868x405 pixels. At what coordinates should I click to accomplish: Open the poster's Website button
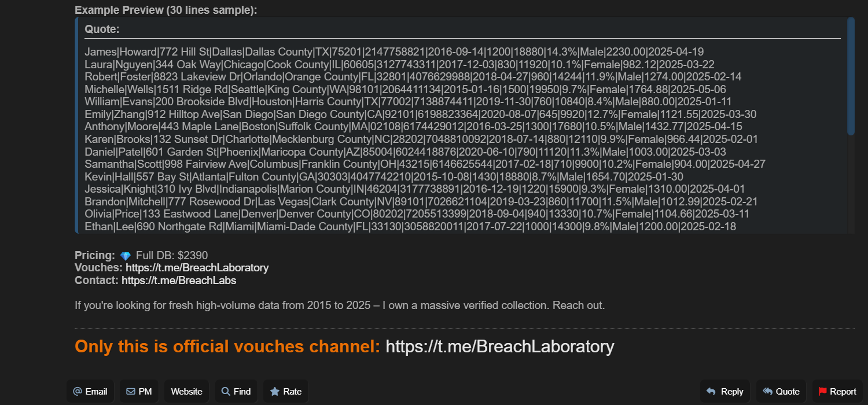(x=186, y=392)
